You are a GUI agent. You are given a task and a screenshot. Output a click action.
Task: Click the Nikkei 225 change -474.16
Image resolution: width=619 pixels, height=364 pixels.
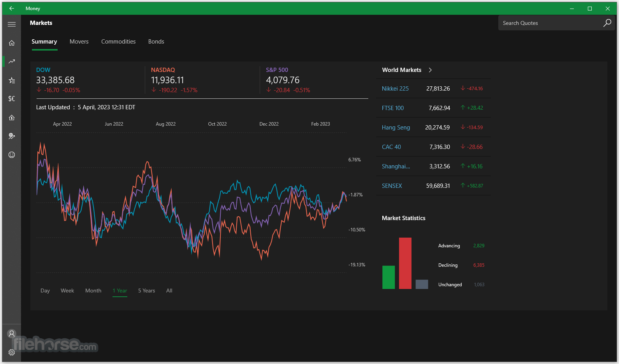[x=475, y=89]
